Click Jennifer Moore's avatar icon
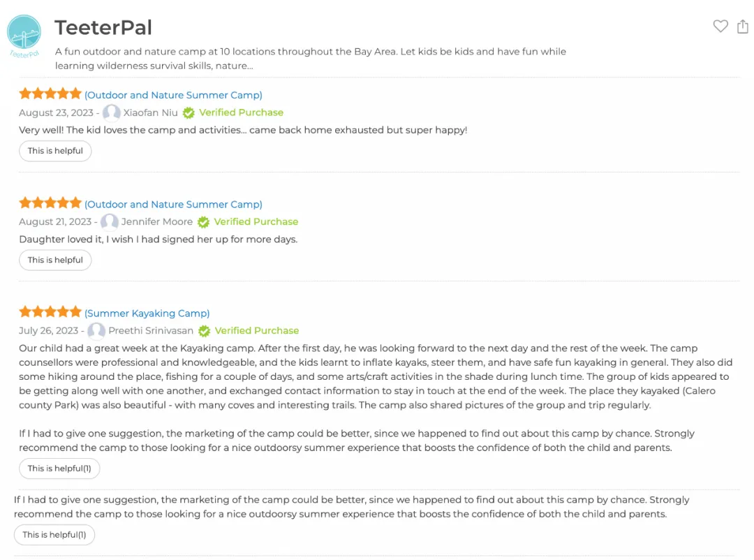 click(x=110, y=222)
